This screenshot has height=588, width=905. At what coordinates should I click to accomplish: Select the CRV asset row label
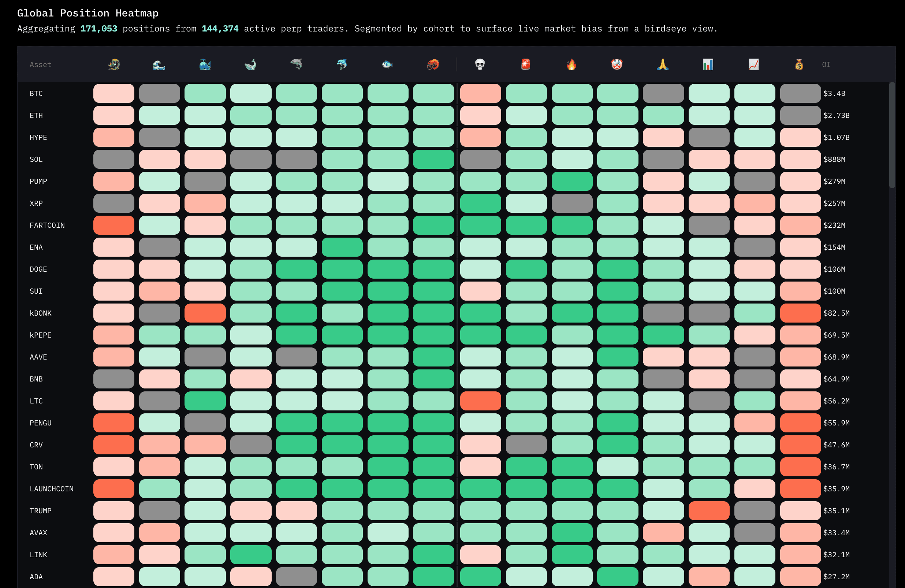[x=36, y=445]
